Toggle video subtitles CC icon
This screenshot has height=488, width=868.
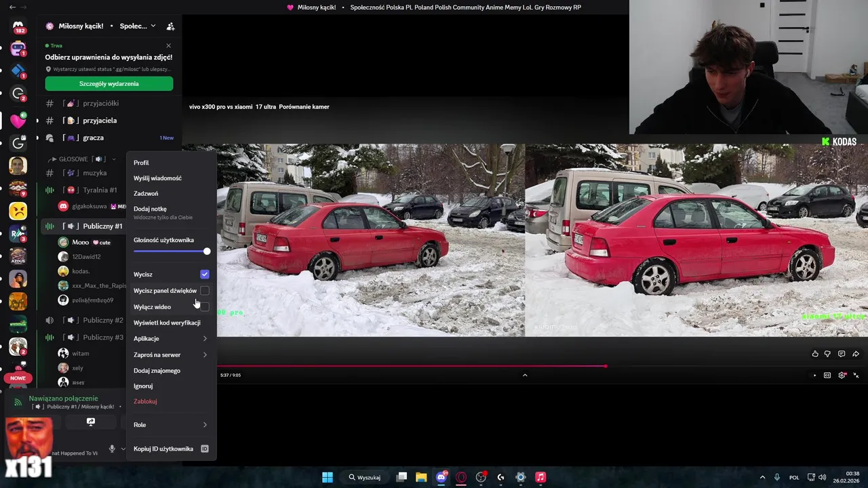coord(827,375)
